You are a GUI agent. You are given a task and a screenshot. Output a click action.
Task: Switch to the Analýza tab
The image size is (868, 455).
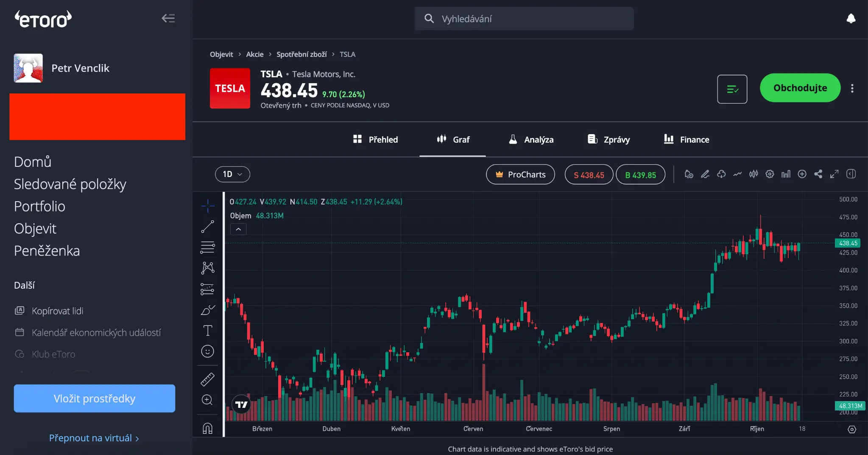coord(531,139)
